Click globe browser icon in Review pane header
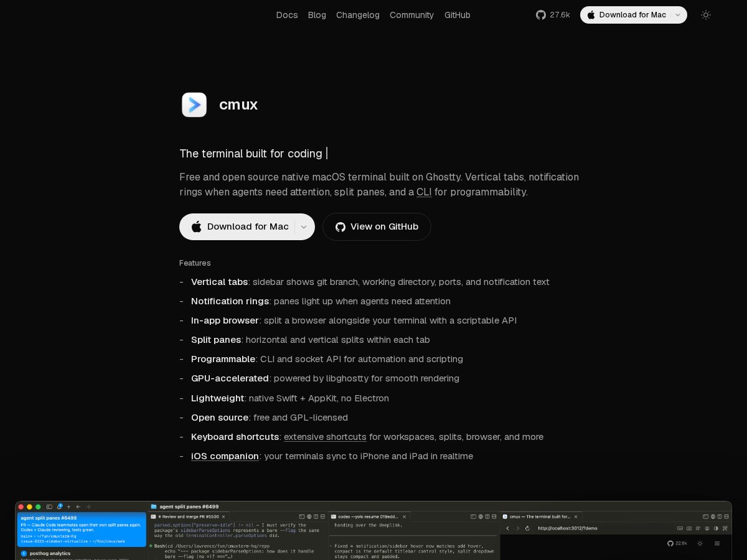 tap(309, 516)
